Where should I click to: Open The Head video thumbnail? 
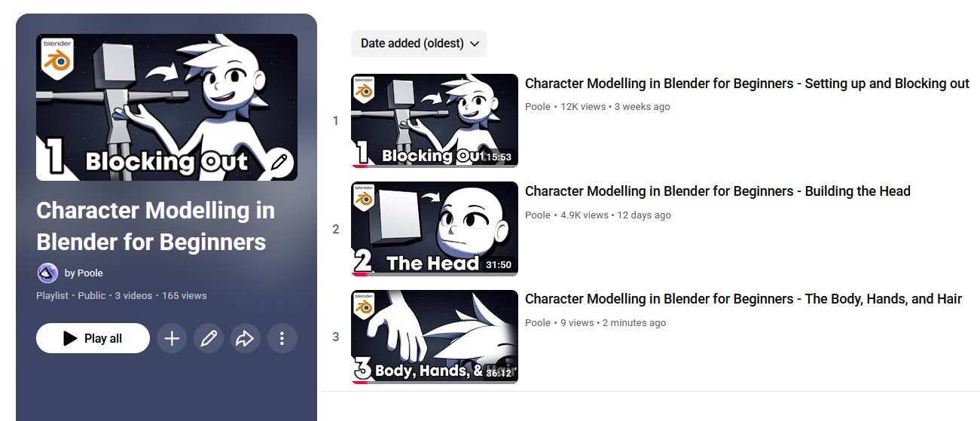(x=435, y=229)
